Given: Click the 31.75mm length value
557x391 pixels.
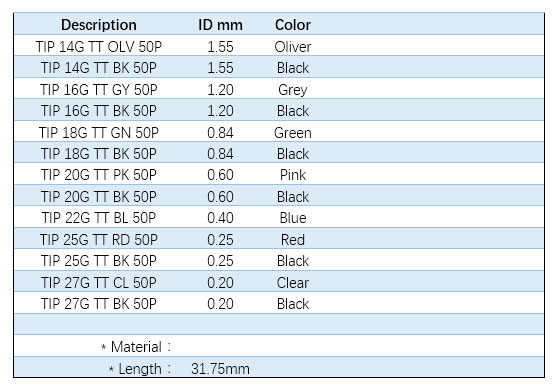Looking at the screenshot, I should click(220, 369).
